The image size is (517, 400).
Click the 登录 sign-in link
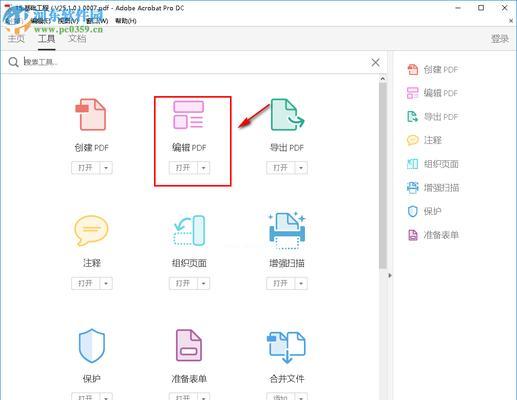point(499,39)
